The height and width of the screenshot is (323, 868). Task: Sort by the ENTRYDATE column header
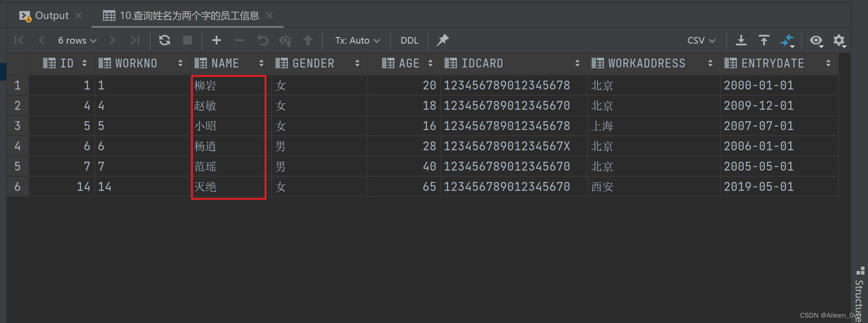pyautogui.click(x=779, y=63)
